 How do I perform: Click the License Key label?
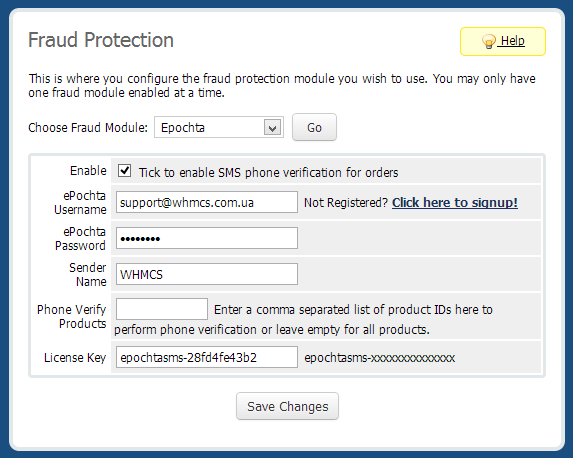(x=75, y=357)
